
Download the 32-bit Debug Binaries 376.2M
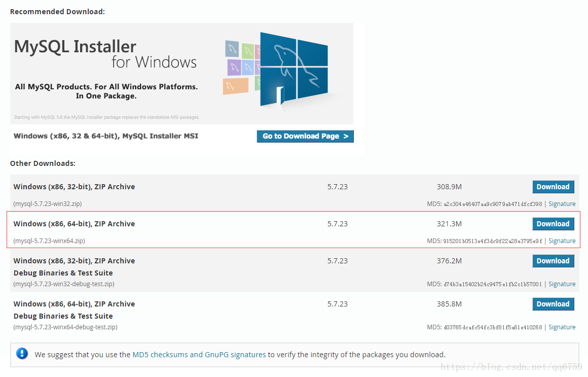pos(553,261)
